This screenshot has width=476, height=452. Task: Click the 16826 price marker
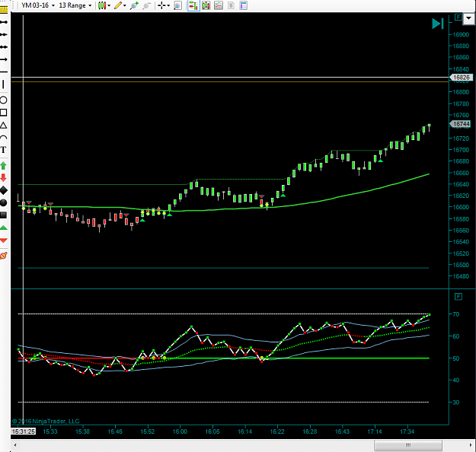coord(461,78)
